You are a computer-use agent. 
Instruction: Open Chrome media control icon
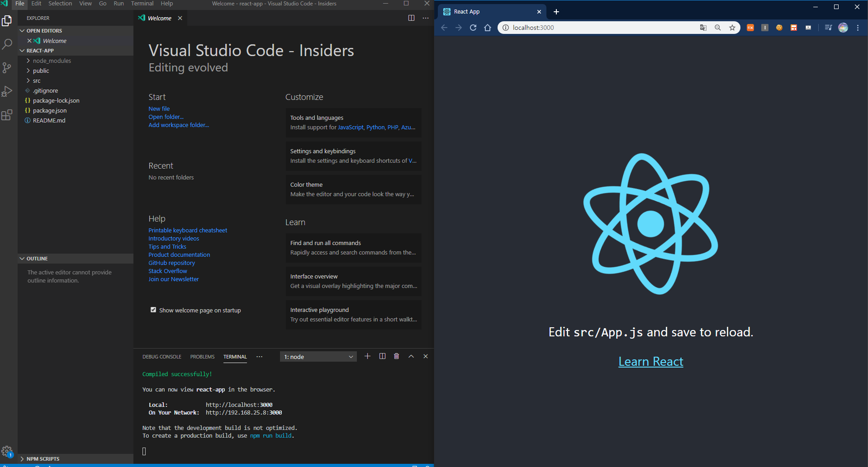coord(828,28)
